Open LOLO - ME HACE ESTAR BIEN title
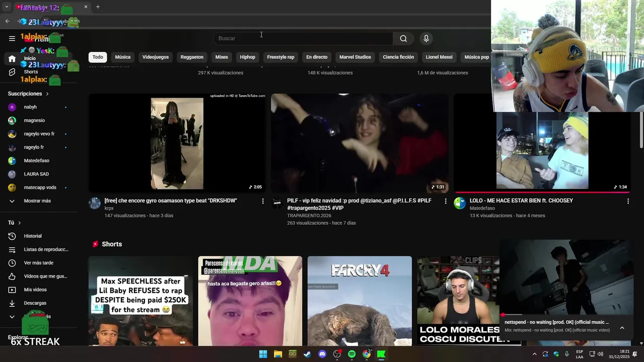644x362 pixels. [521, 201]
